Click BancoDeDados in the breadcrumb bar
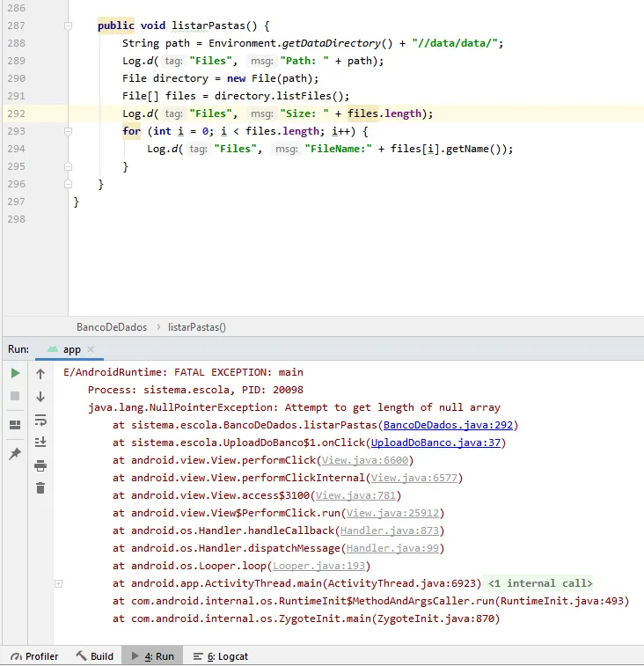The image size is (644, 666). click(112, 326)
